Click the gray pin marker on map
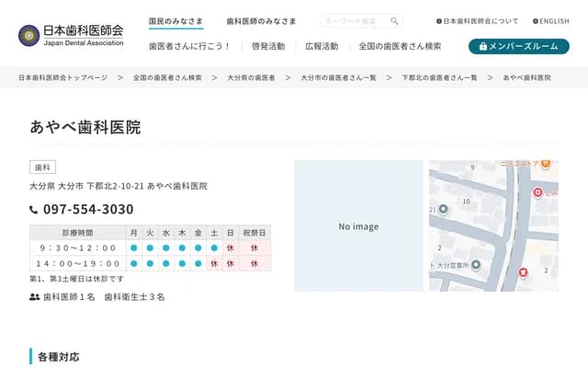This screenshot has height=368, width=588. (x=443, y=210)
